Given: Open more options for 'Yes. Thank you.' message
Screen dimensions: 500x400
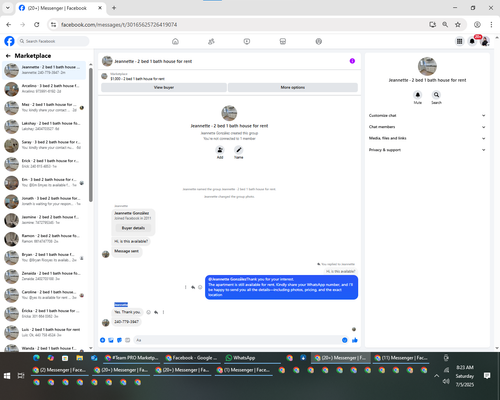Looking at the screenshot, I should coord(163,312).
